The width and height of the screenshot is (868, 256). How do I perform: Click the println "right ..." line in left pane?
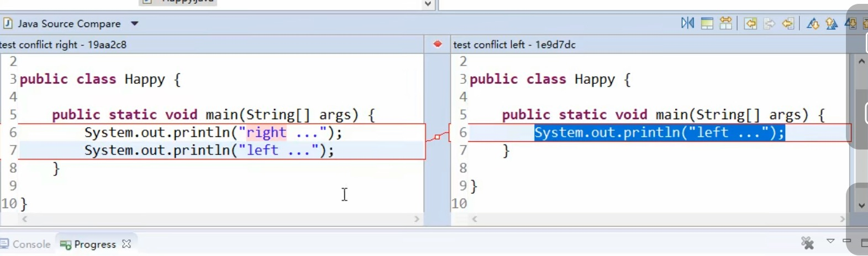click(x=213, y=132)
